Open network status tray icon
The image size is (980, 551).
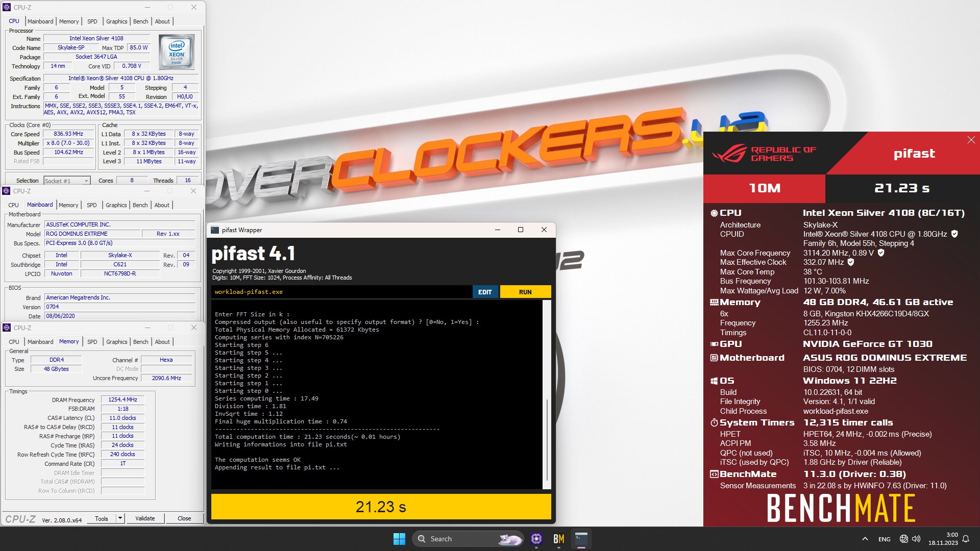(x=904, y=539)
